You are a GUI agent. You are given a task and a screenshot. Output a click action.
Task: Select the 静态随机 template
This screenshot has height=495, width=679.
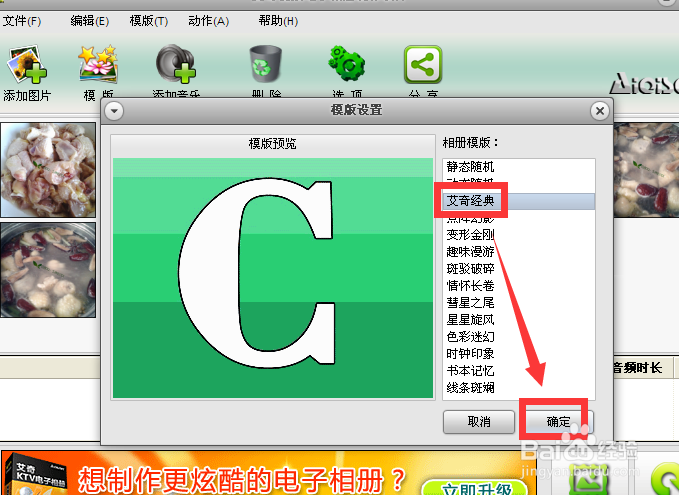click(x=519, y=167)
